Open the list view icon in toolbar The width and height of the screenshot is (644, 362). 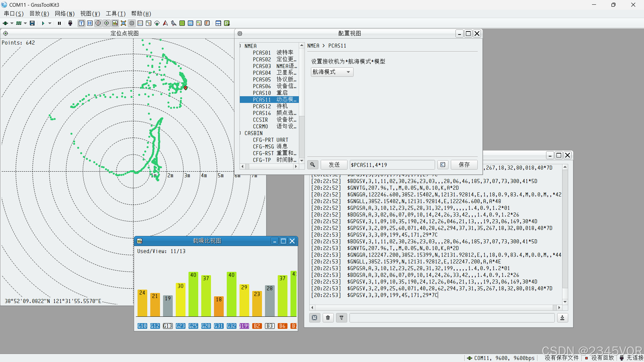tap(140, 23)
